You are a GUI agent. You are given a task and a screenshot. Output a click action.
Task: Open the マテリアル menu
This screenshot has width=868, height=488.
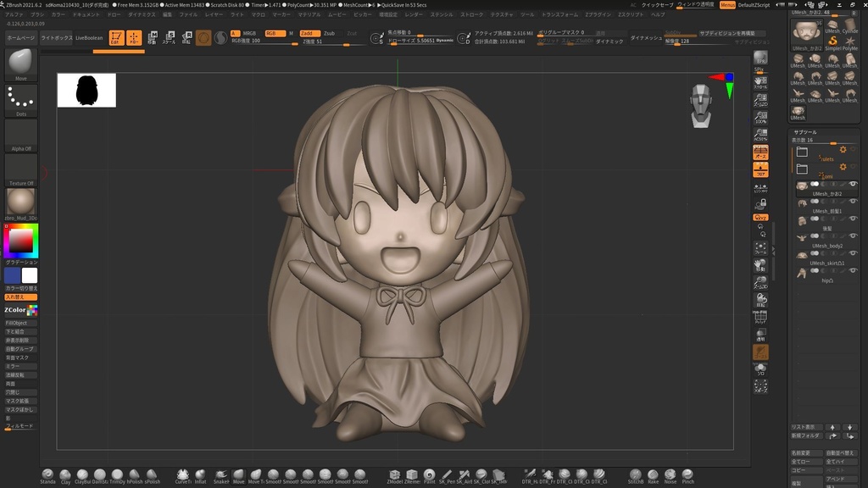(x=309, y=14)
